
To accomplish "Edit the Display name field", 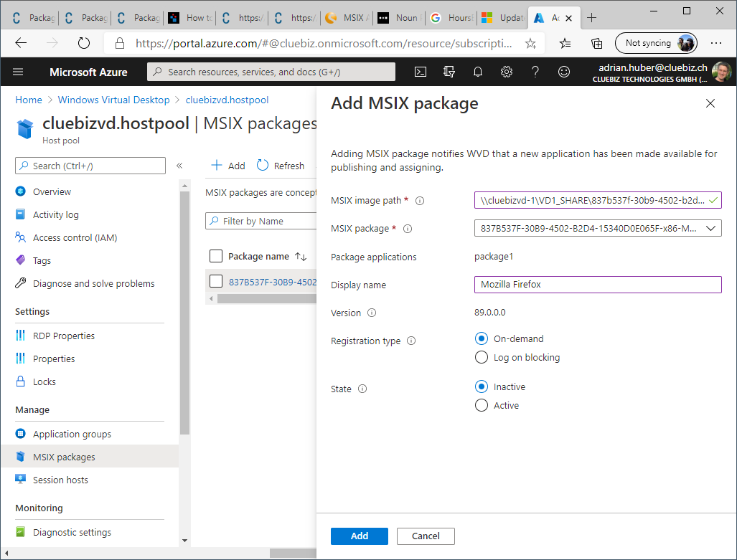I will point(598,285).
